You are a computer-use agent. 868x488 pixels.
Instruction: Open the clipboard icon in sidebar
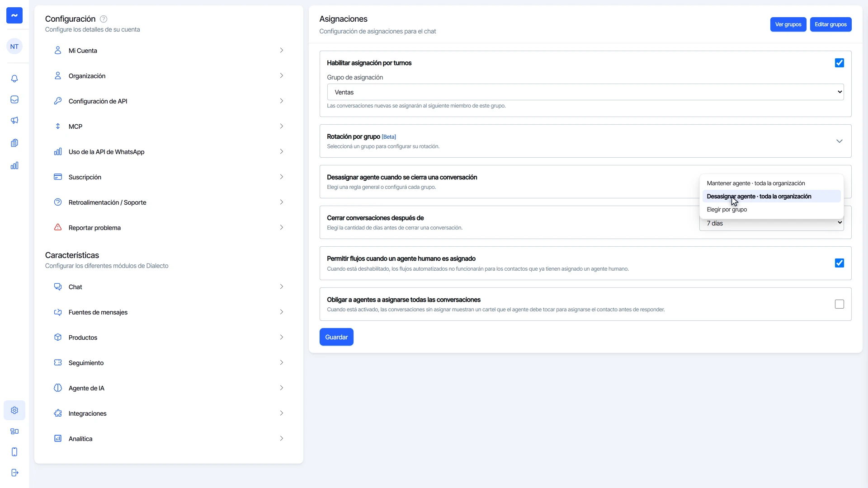click(x=14, y=143)
